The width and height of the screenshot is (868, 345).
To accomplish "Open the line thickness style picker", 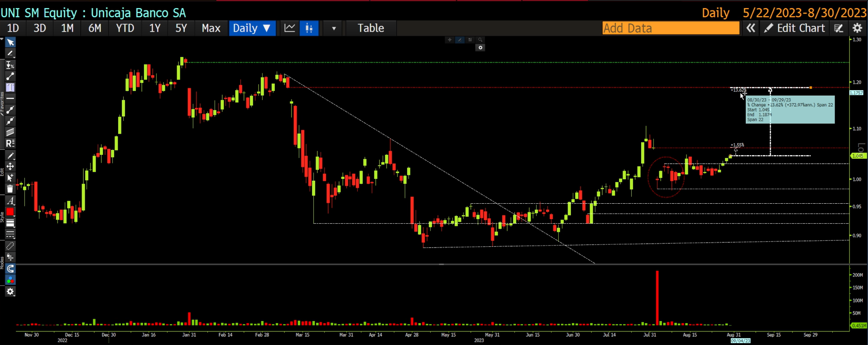I will [10, 223].
